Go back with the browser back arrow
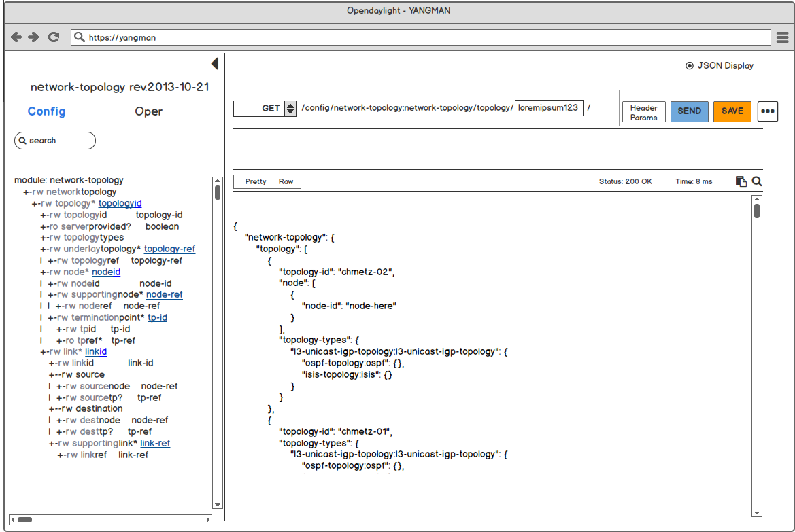 [16, 37]
